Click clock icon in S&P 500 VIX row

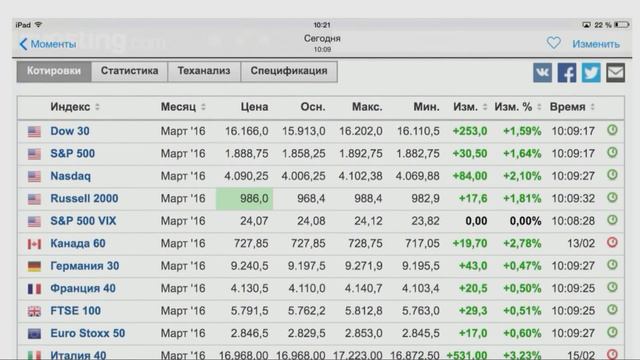[x=612, y=220]
